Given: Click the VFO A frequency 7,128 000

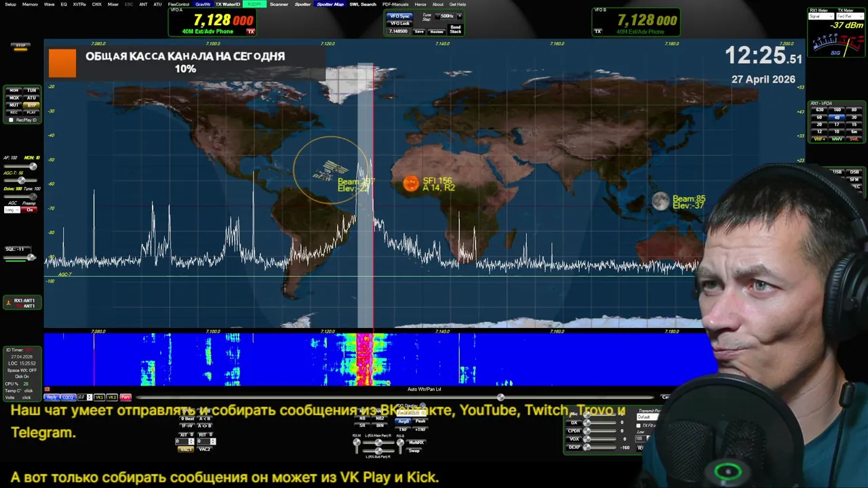Looking at the screenshot, I should (x=223, y=20).
